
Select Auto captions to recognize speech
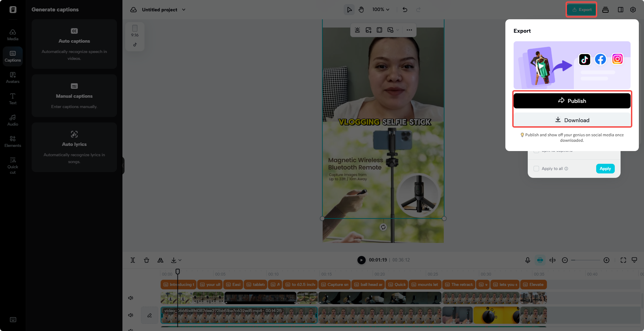point(74,44)
